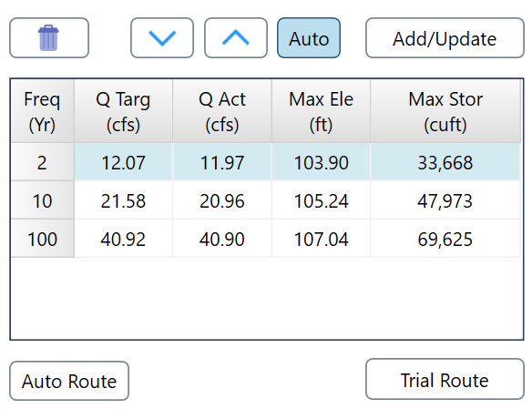Click the Trial Route button
532x409 pixels.
tap(445, 379)
